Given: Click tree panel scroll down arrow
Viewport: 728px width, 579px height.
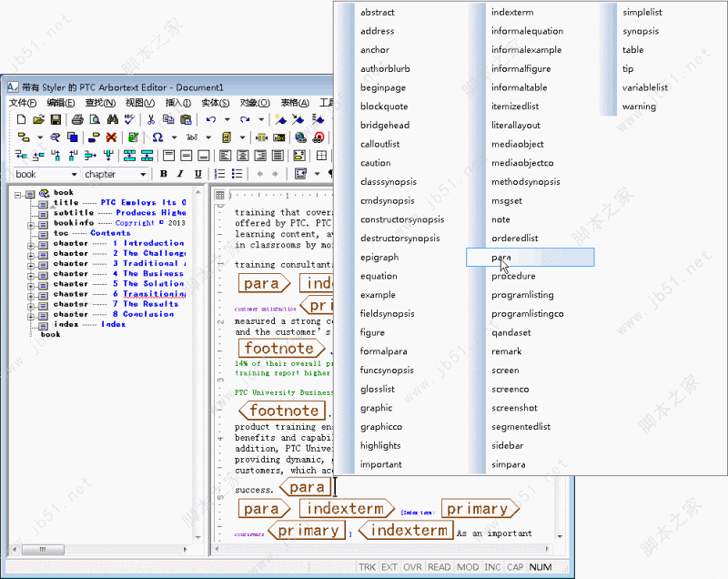Looking at the screenshot, I should tap(198, 537).
